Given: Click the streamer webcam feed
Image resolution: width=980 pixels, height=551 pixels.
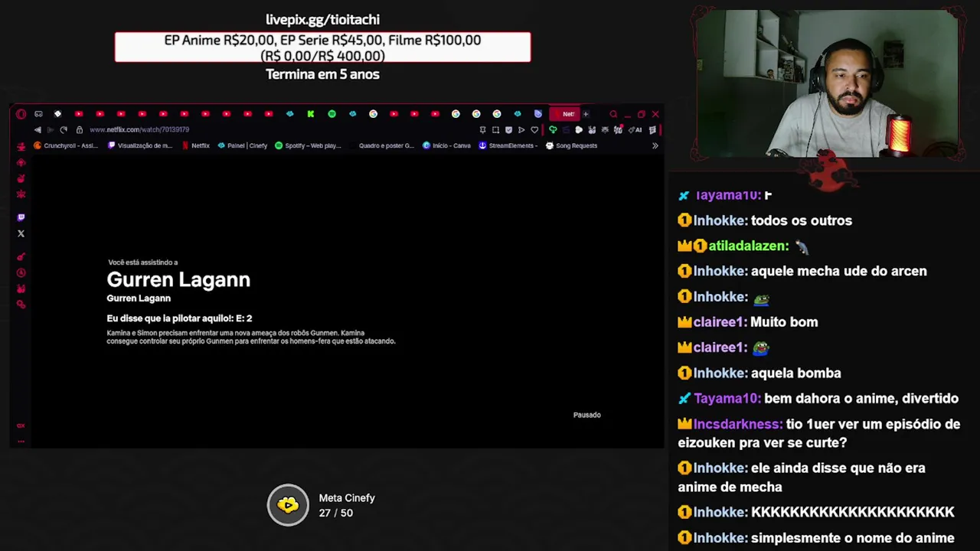Looking at the screenshot, I should point(828,84).
